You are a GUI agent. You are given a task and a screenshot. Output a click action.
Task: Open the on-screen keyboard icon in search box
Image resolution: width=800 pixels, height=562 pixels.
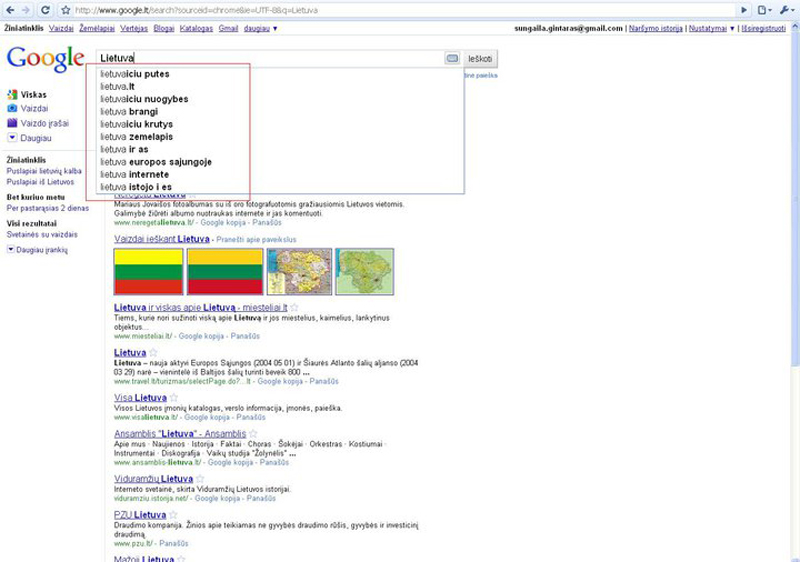(452, 59)
